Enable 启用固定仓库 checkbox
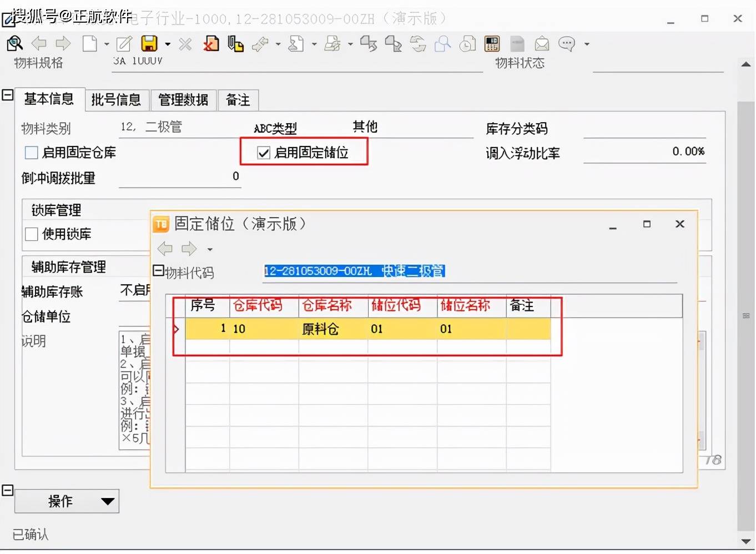This screenshot has width=756, height=554. (x=31, y=153)
